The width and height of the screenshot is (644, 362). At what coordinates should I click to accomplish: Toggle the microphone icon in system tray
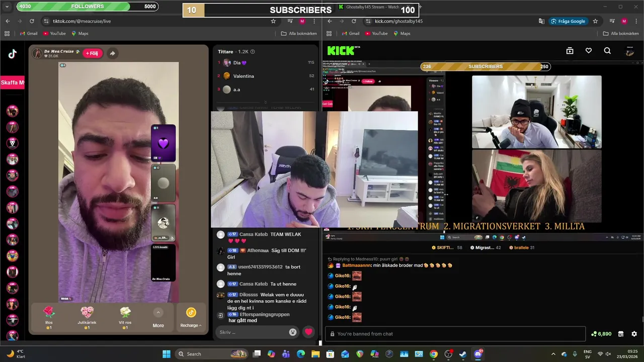coord(575,354)
